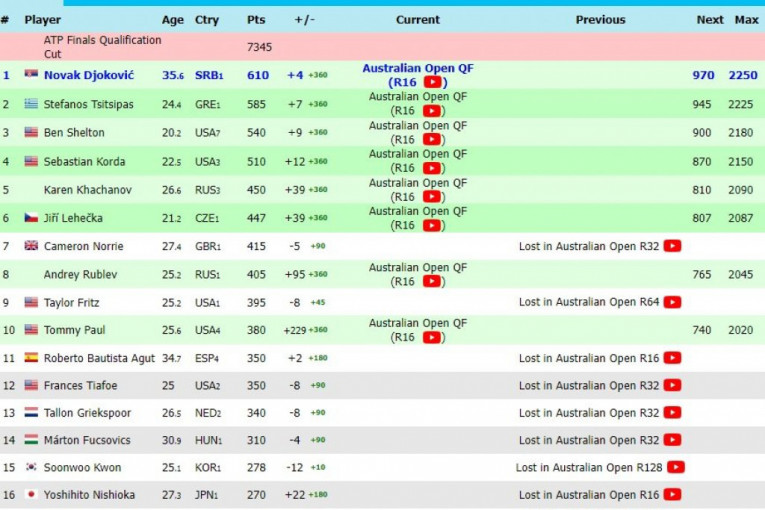The width and height of the screenshot is (765, 510).
Task: Sort the table by the Pts column
Action: 256,19
